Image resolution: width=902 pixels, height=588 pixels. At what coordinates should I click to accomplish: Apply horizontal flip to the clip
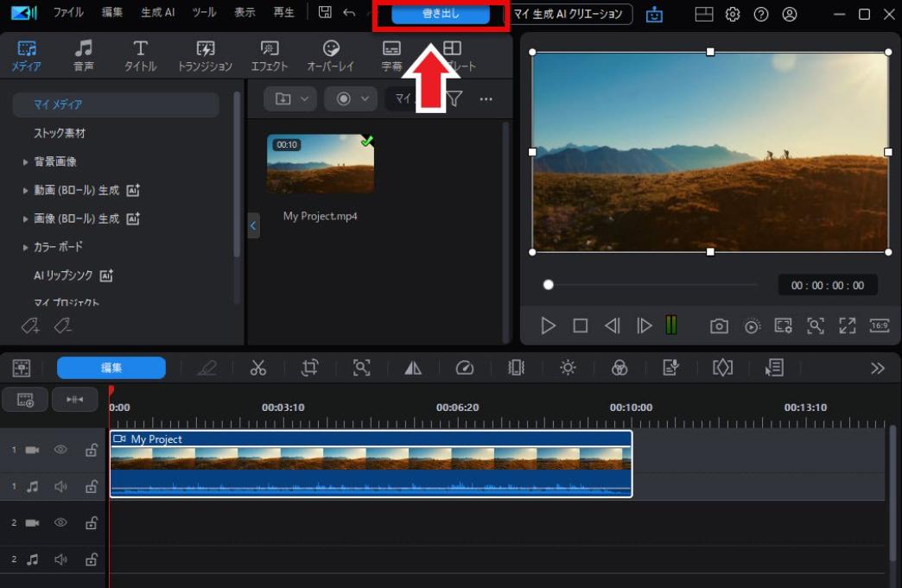tap(413, 367)
